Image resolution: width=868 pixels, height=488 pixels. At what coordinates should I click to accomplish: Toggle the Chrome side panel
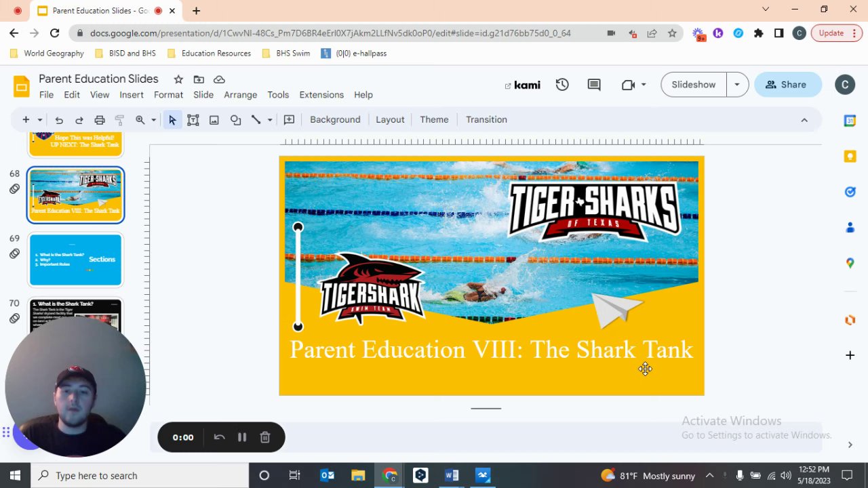[779, 33]
